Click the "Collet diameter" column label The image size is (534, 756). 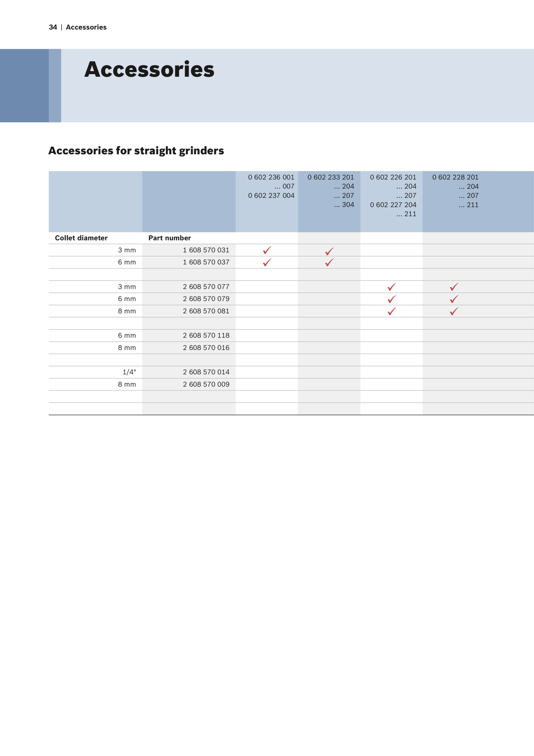pyautogui.click(x=81, y=238)
